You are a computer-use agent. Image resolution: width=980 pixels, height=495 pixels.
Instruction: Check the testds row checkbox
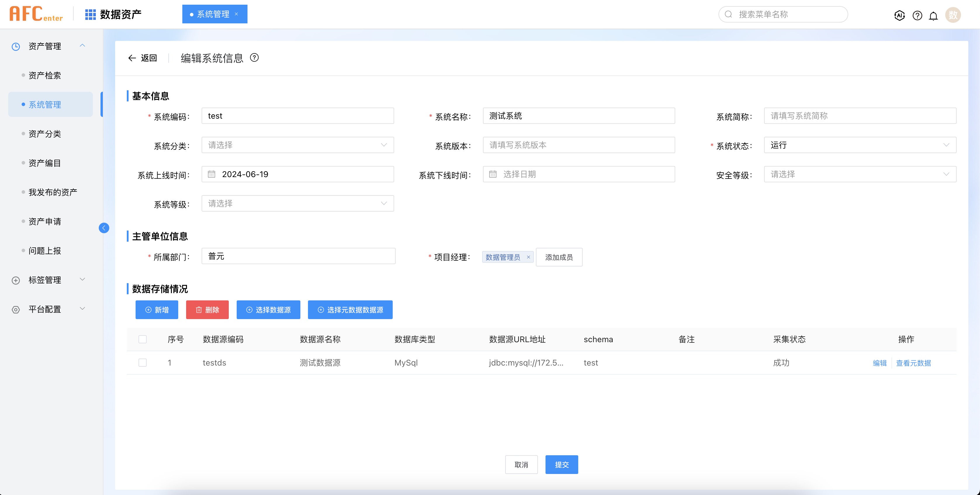point(143,363)
